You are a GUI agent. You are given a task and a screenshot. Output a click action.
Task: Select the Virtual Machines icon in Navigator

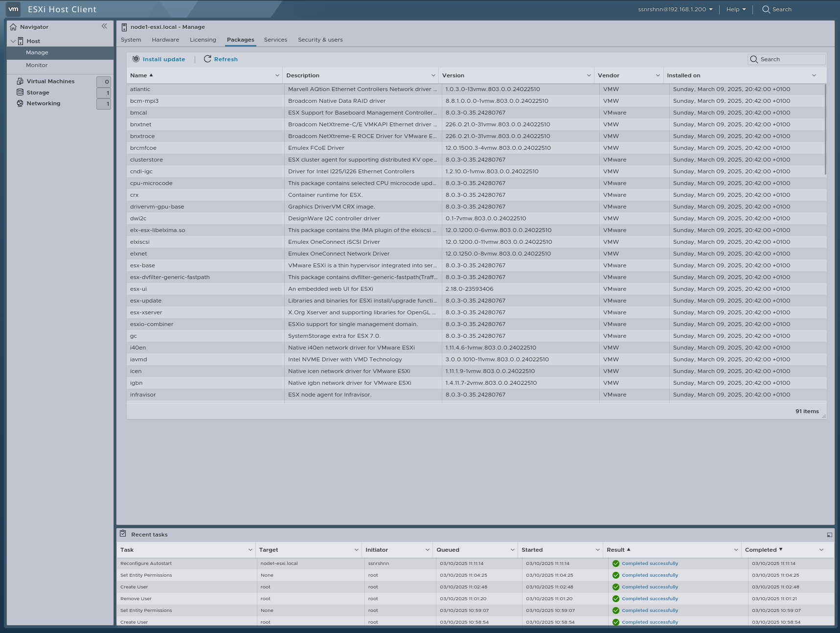coord(20,81)
